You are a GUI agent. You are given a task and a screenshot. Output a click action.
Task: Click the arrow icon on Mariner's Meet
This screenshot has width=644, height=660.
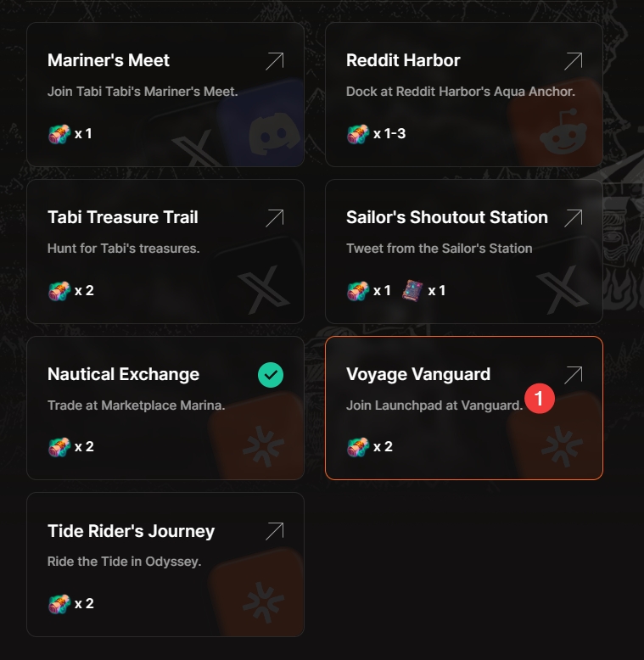pyautogui.click(x=274, y=61)
